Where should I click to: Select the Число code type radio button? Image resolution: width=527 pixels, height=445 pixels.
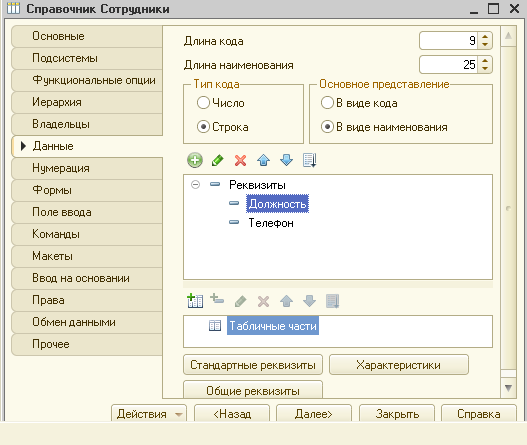click(203, 103)
